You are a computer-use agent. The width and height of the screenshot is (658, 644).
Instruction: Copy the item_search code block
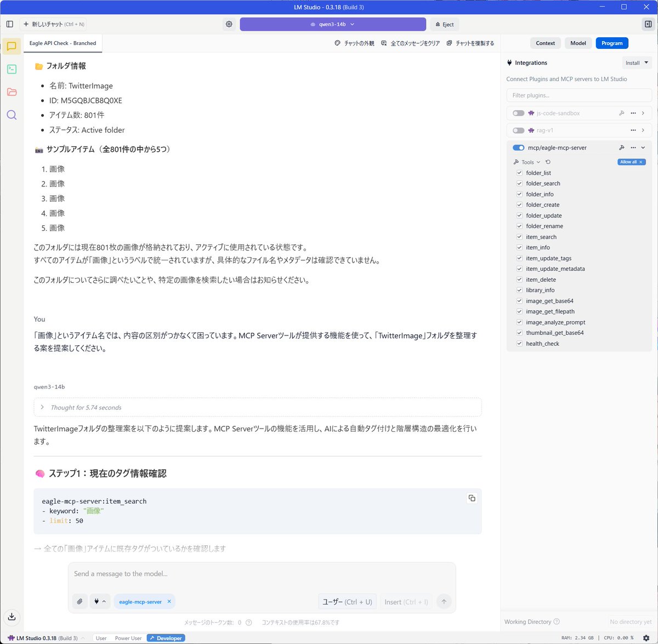472,498
